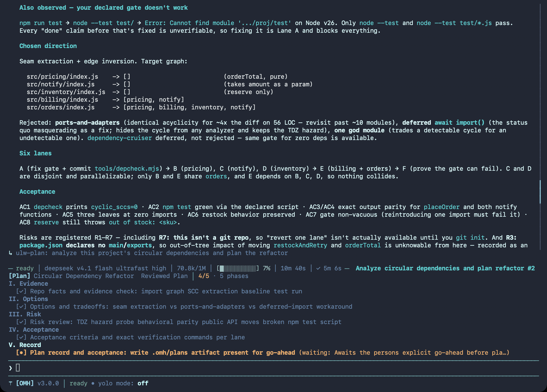Viewport: 547px width, 392px height.
Task: Click the 'Six lanes' heading
Action: tap(36, 153)
